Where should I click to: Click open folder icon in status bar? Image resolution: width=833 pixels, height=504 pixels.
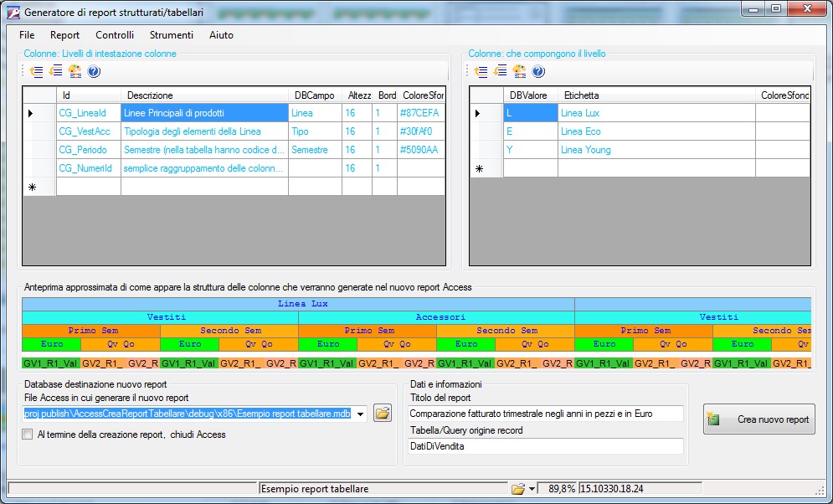click(x=518, y=489)
